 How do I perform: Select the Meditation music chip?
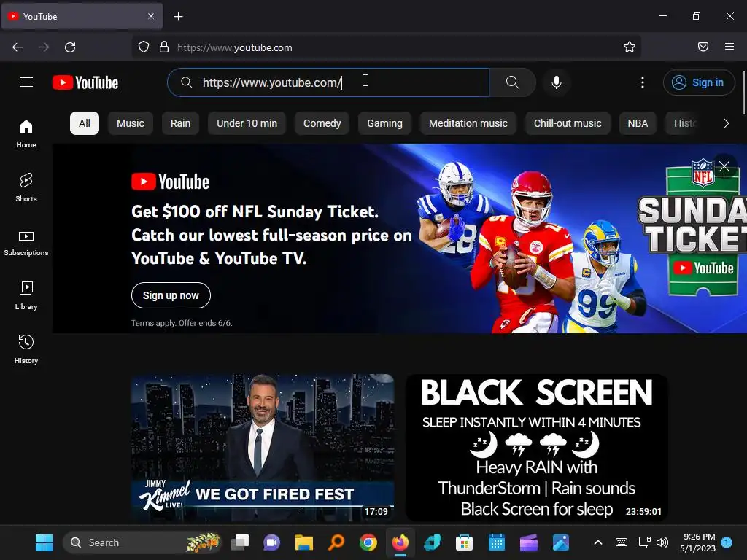[468, 123]
